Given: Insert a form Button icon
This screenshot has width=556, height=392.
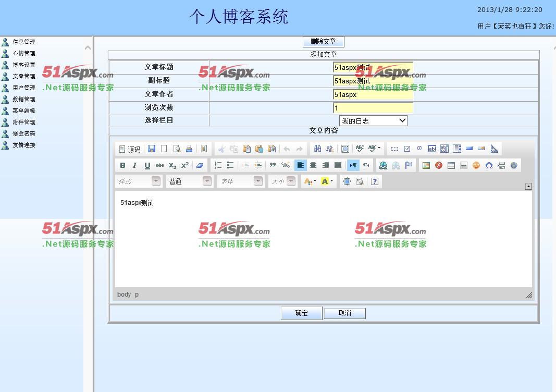Looking at the screenshot, I should (469, 149).
